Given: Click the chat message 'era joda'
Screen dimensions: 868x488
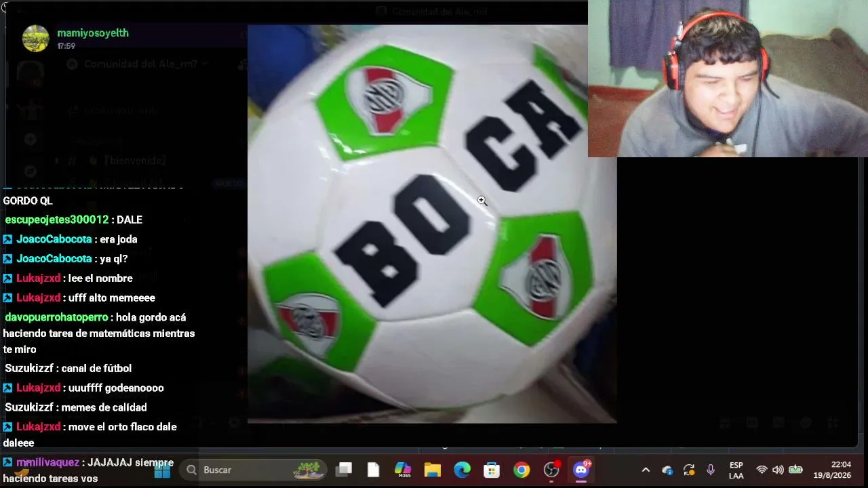Looking at the screenshot, I should coord(119,239).
